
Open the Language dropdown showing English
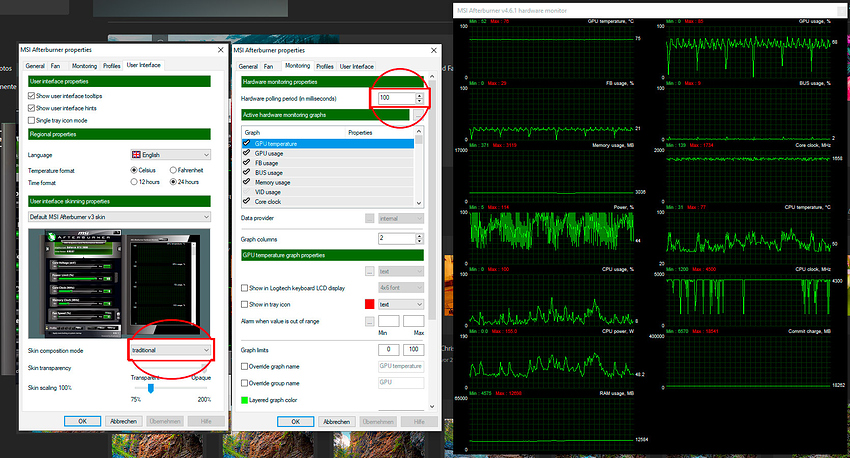(x=170, y=154)
